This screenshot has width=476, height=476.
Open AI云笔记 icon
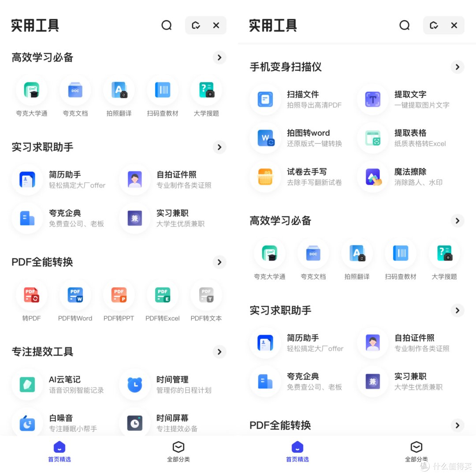point(27,384)
